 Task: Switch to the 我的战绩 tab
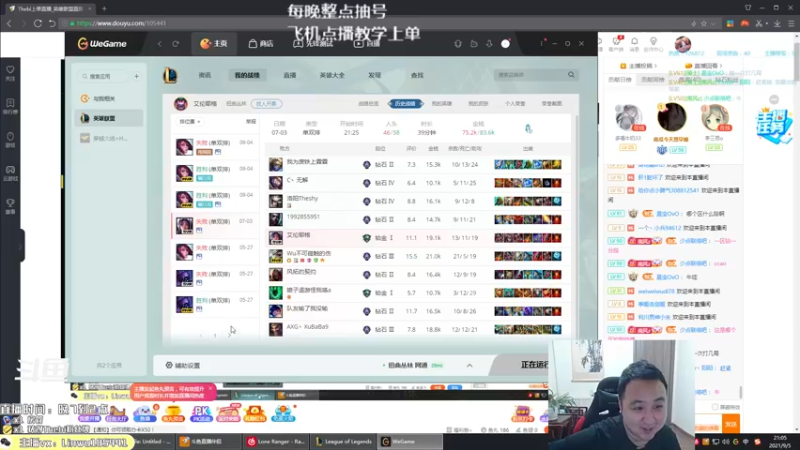247,75
